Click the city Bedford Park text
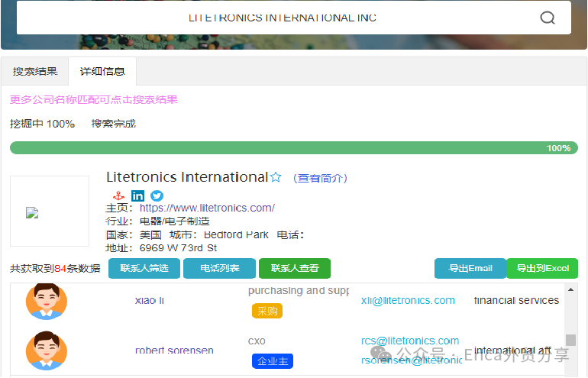The height and width of the screenshot is (378, 588). [x=236, y=234]
